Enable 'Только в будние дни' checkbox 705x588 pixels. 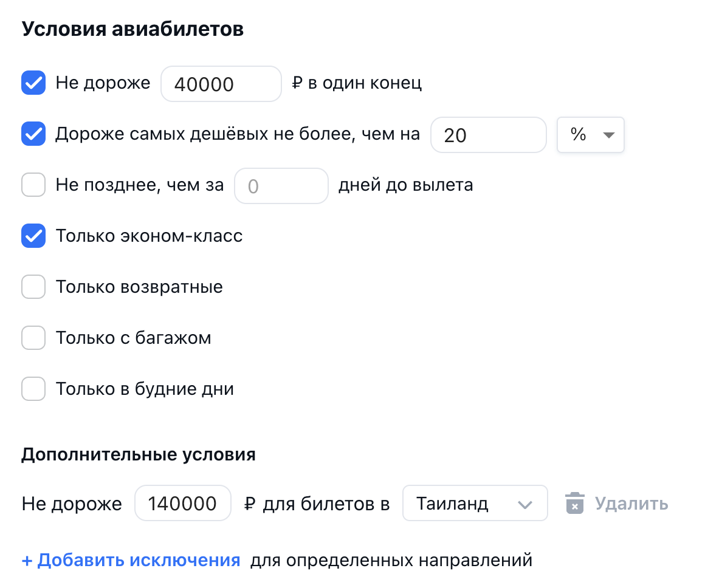tap(33, 389)
